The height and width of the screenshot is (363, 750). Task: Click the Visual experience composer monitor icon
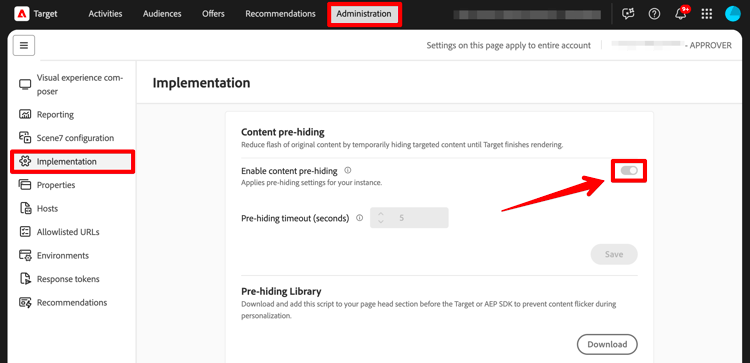click(x=24, y=85)
